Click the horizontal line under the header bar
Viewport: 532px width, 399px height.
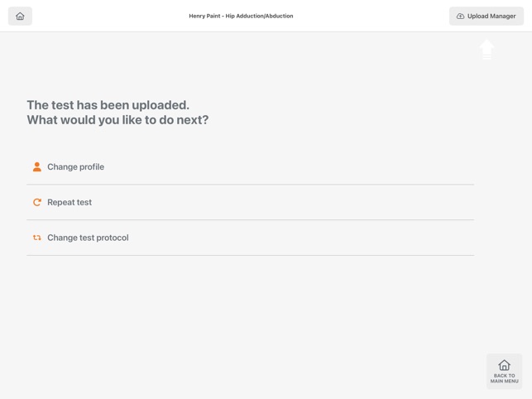point(266,31)
